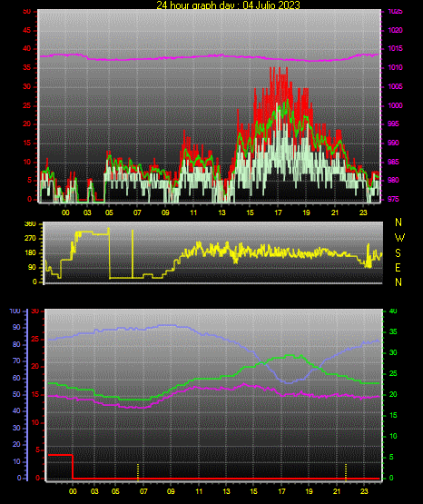Screen dimensions: 423x504
Task: Click the 17 hour label under wind graph
Action: [278, 212]
